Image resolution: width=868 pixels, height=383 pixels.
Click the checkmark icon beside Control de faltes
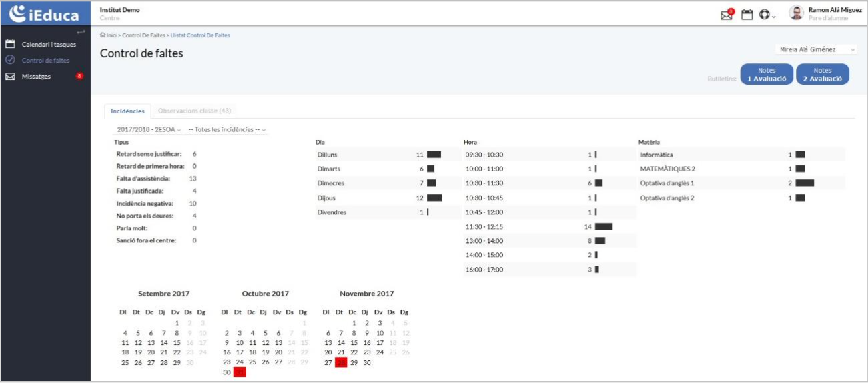(10, 61)
